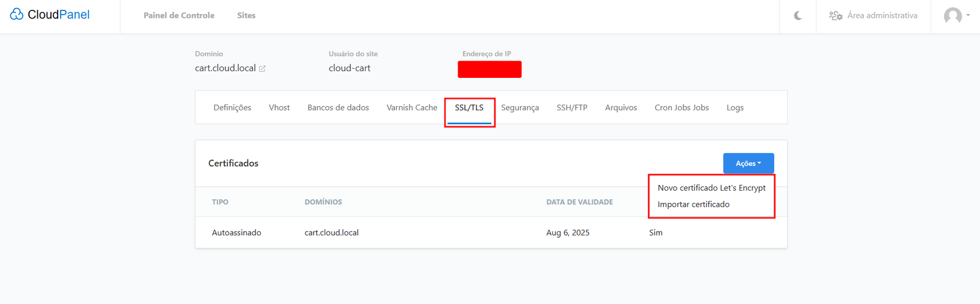Viewport: 980px width, 304px height.
Task: Click the admin area users-gear icon
Action: (835, 16)
